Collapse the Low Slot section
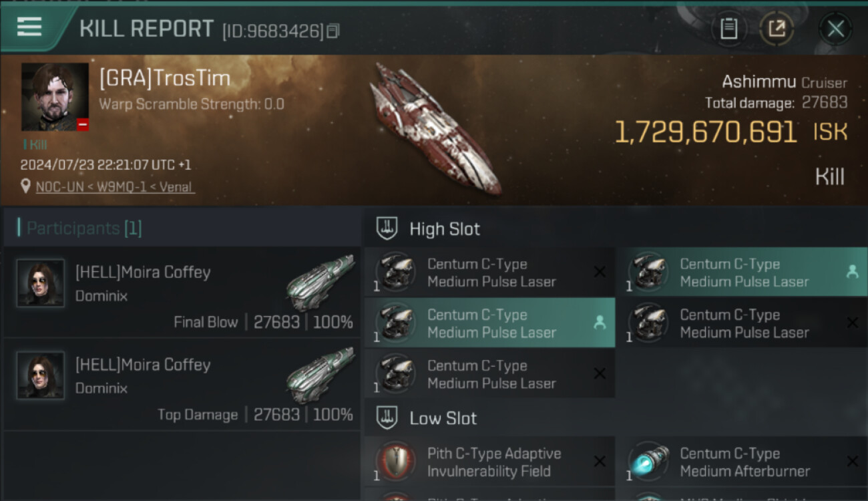This screenshot has height=501, width=868. pyautogui.click(x=443, y=419)
